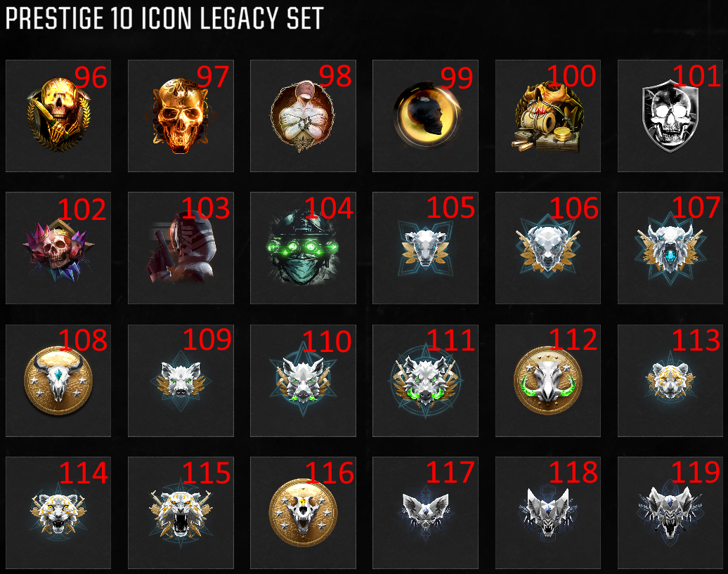Choose the crystal crowned skull icon 102

(58, 248)
